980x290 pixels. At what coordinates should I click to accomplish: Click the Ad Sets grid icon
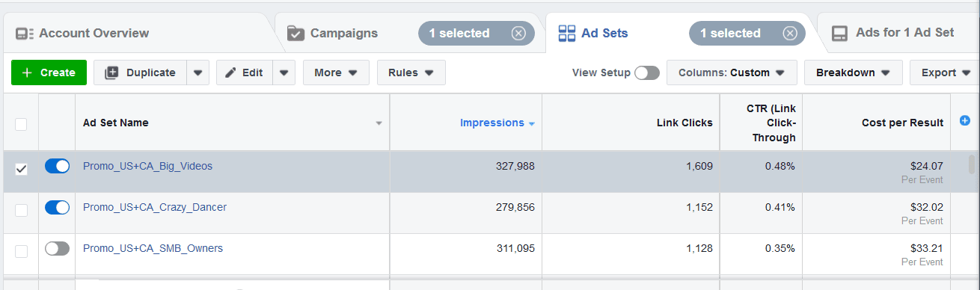coord(567,33)
